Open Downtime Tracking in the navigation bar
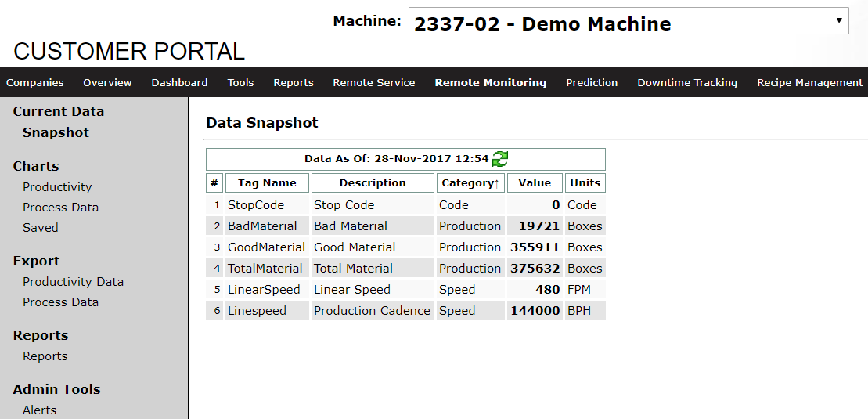Screen dimensions: 868x419 tap(687, 82)
